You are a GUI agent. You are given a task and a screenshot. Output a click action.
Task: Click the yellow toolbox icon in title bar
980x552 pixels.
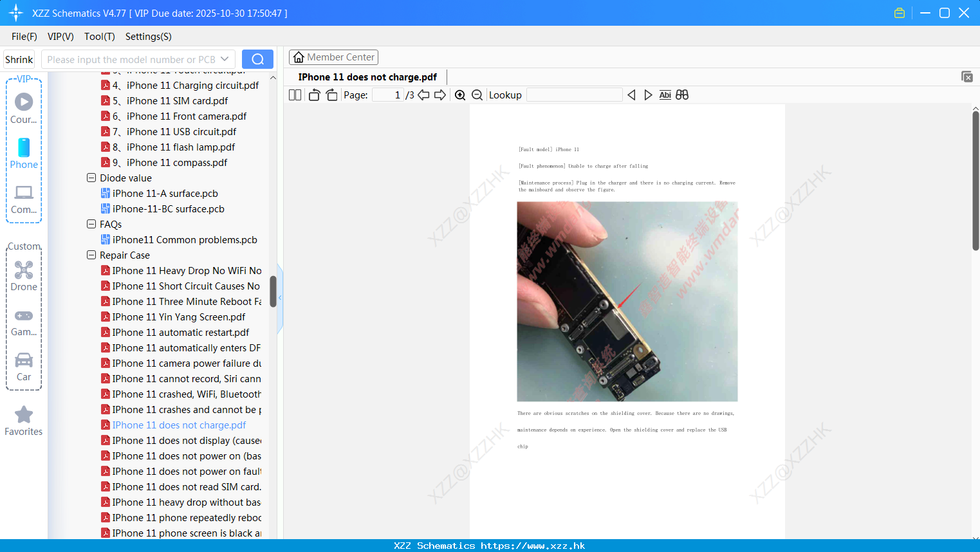click(x=900, y=13)
